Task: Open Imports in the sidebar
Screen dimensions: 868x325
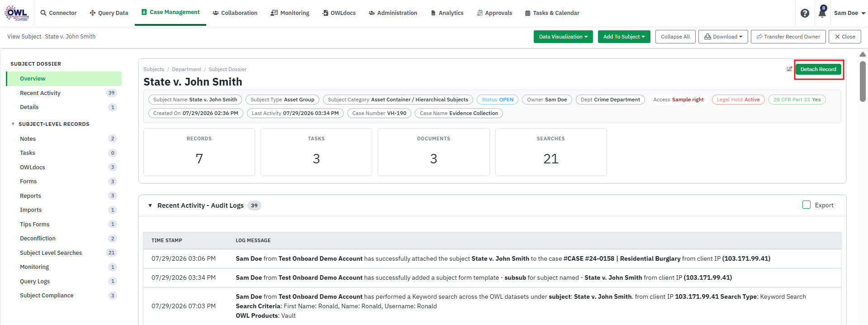Action: (x=64, y=210)
